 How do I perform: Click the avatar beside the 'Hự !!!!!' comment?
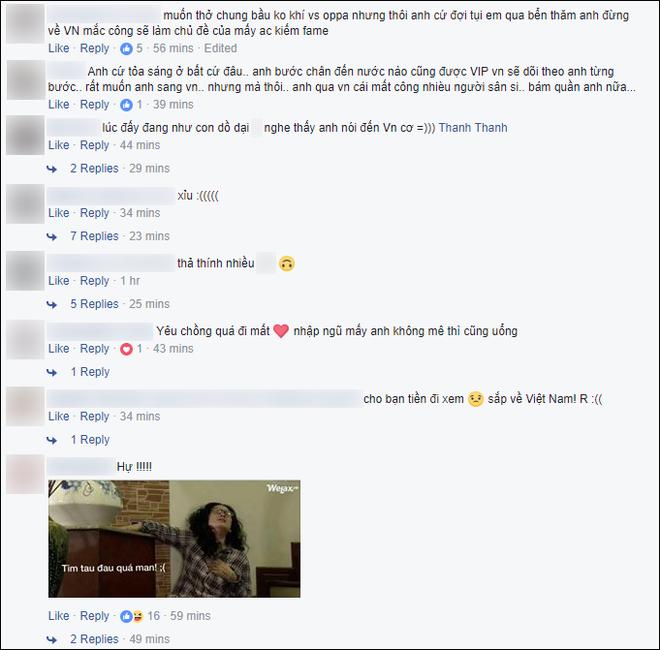(25, 474)
